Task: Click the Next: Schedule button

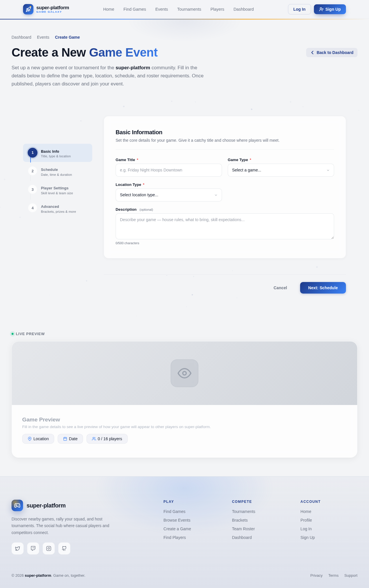Action: [x=323, y=288]
